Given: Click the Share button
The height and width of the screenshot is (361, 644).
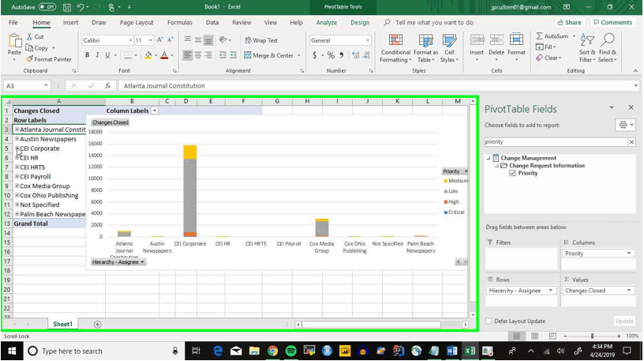Looking at the screenshot, I should [x=570, y=23].
